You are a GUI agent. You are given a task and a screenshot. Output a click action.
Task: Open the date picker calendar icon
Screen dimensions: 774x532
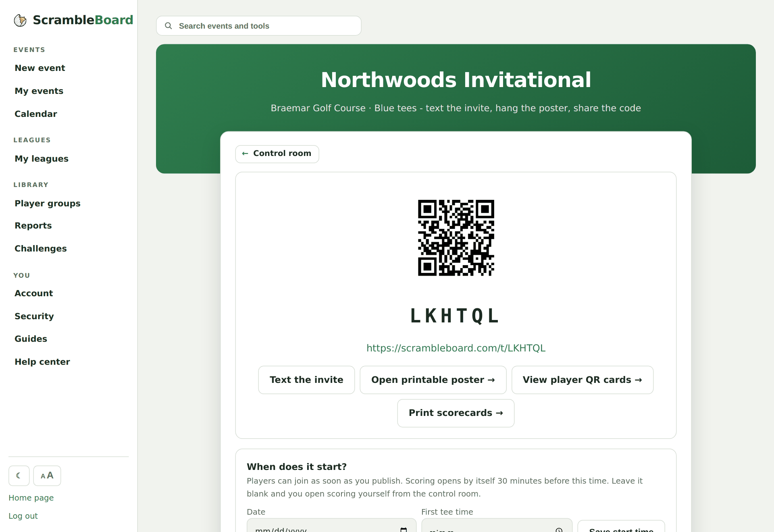coord(404,529)
